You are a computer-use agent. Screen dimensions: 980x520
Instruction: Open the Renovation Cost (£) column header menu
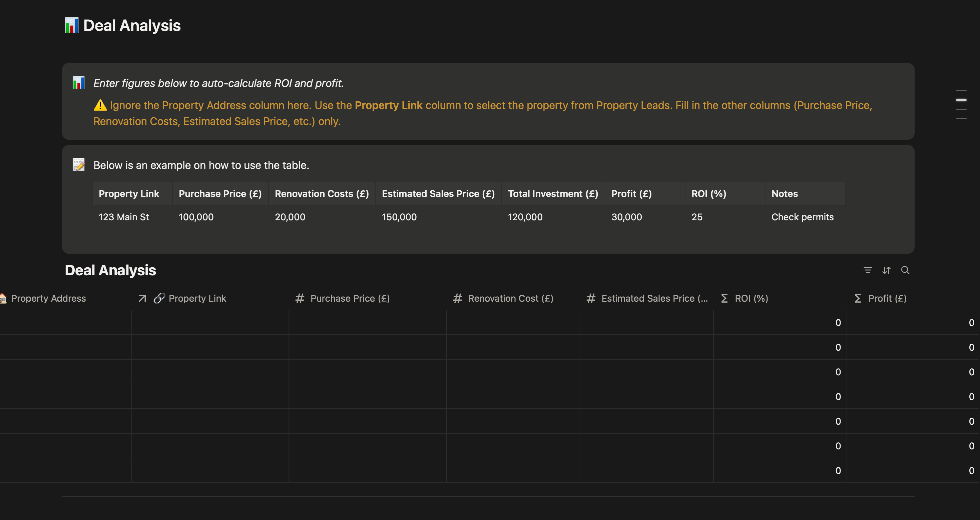point(510,298)
